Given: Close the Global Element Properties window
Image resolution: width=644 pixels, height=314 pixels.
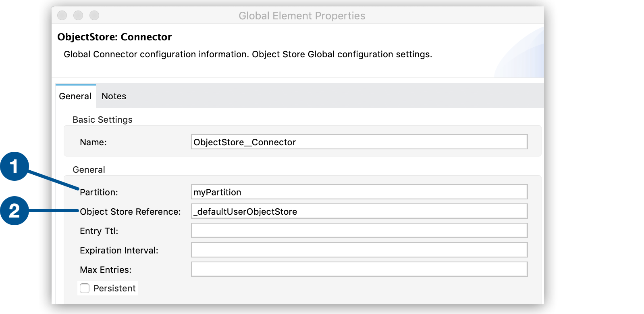Looking at the screenshot, I should (x=62, y=15).
